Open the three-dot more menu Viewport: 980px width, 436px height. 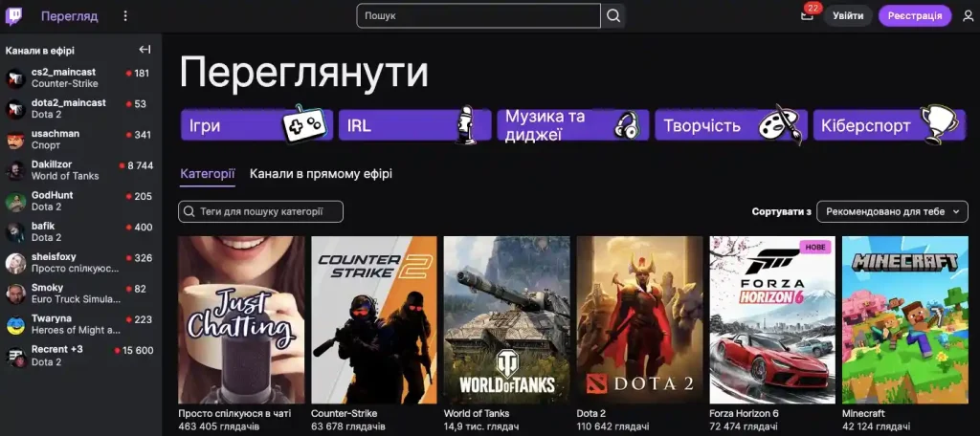pyautogui.click(x=125, y=16)
